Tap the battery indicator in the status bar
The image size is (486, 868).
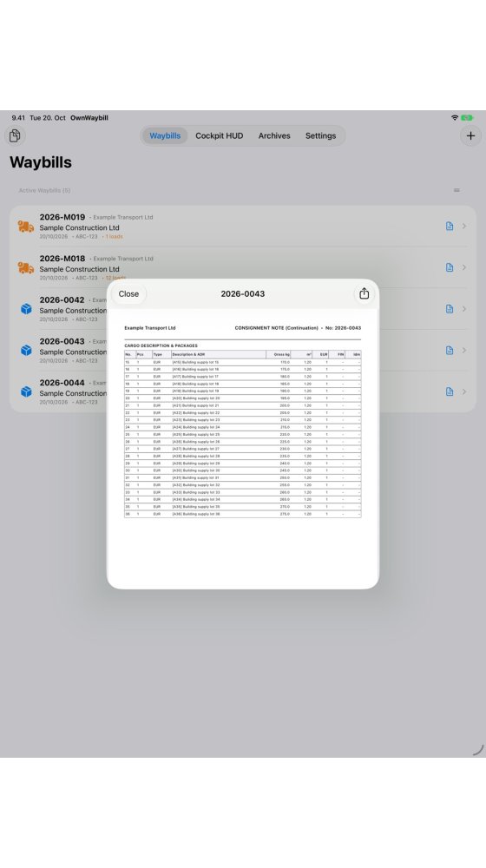click(467, 118)
